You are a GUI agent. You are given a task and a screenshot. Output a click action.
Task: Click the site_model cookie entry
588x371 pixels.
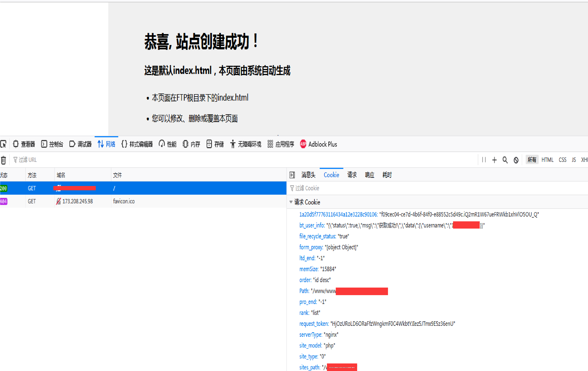(x=317, y=346)
